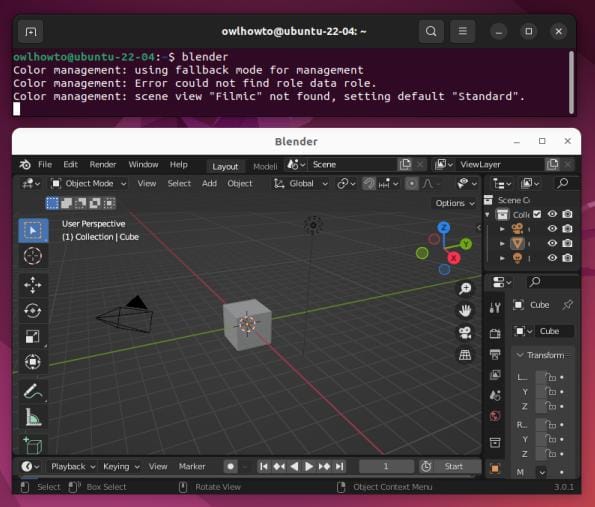The height and width of the screenshot is (507, 595).
Task: Play animation with the play button
Action: [309, 466]
